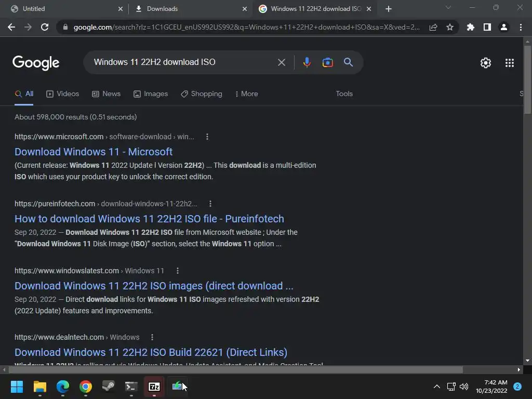Screen dimensions: 532x399
Task: Open the search Tools options
Action: tap(344, 94)
